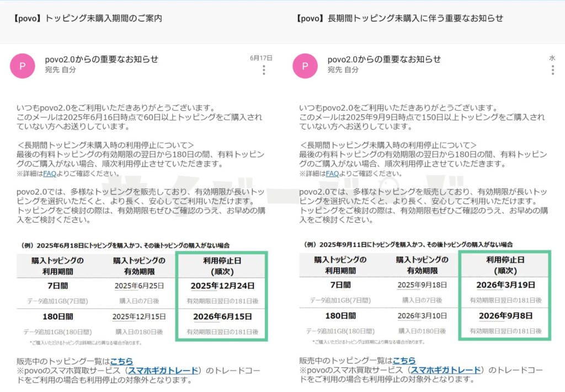Open FAQ link in the 60-day notice email
The width and height of the screenshot is (565, 392).
pos(50,174)
